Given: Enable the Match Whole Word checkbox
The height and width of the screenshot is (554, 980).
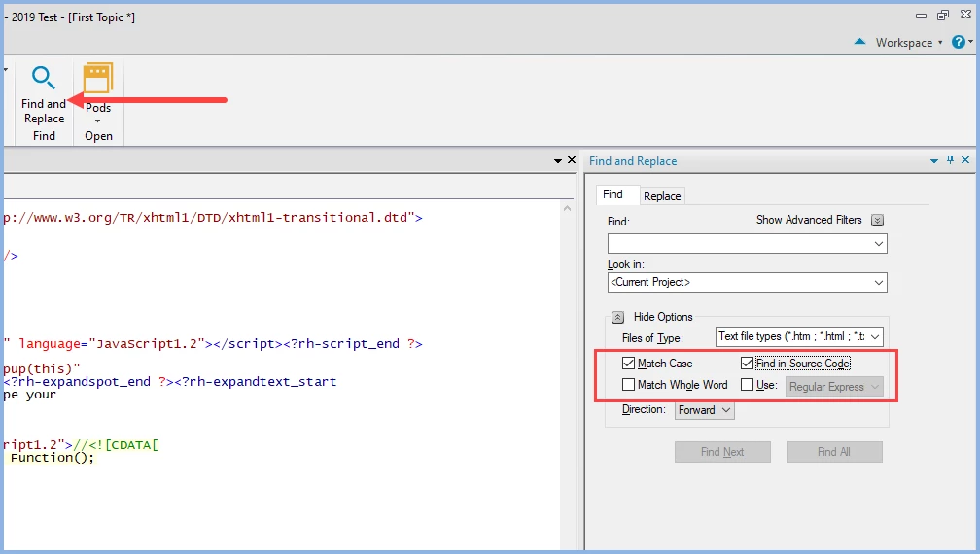Looking at the screenshot, I should coord(629,385).
